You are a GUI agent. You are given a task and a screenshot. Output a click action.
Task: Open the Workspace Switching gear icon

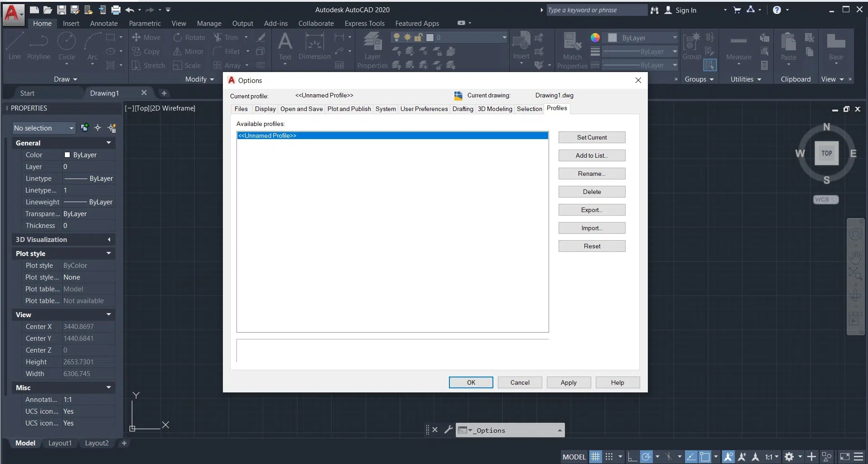tap(789, 457)
